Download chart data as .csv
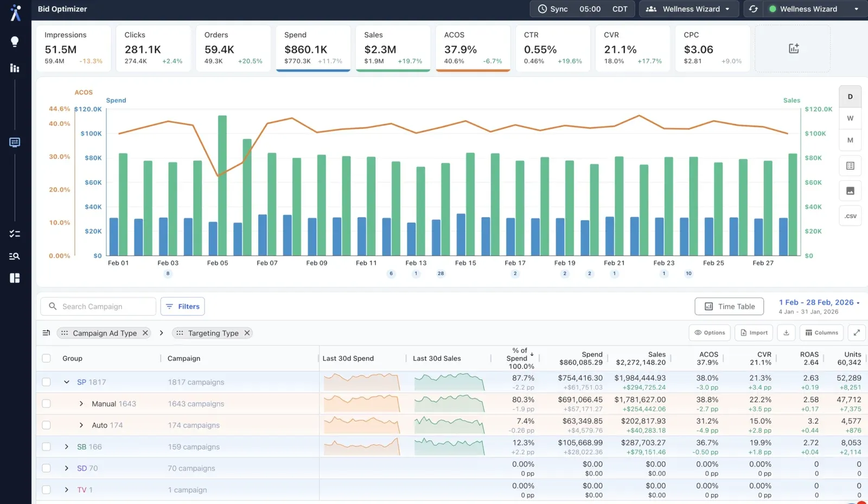This screenshot has height=504, width=868. click(x=850, y=216)
